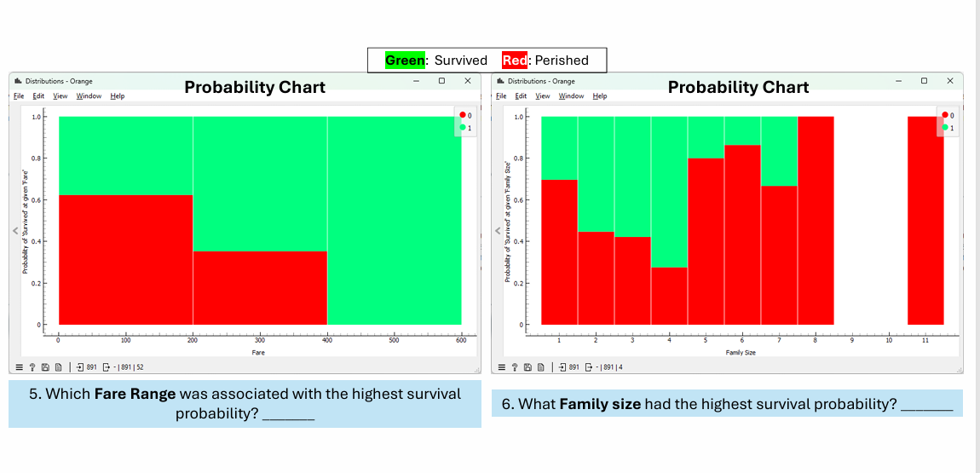Viewport: 980px width, 473px height.
Task: Click the green 1 legend swatch in the Family Size chart
Action: [945, 128]
